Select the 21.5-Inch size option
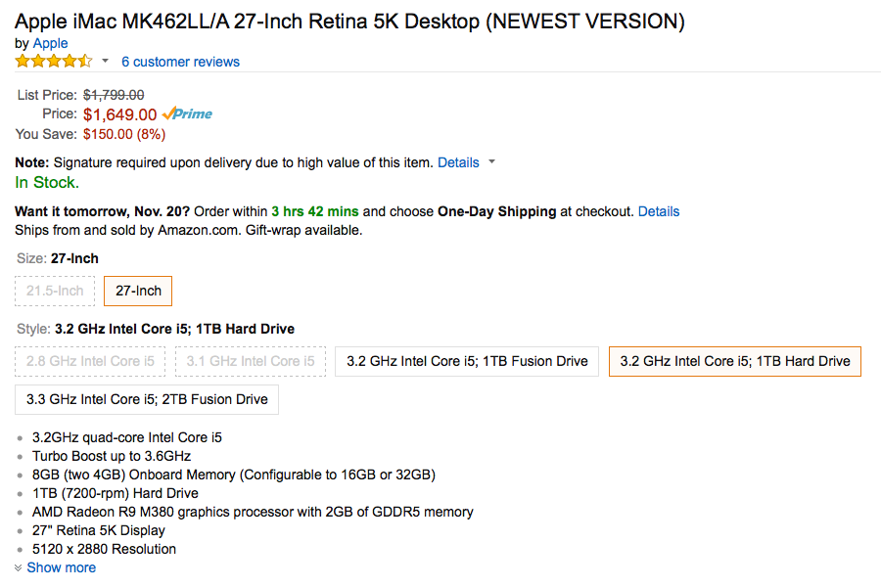 tap(55, 292)
